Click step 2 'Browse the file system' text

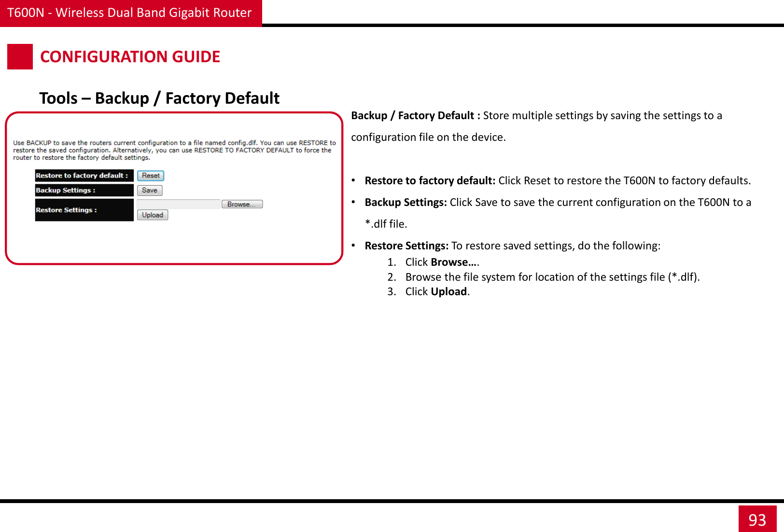coord(553,277)
